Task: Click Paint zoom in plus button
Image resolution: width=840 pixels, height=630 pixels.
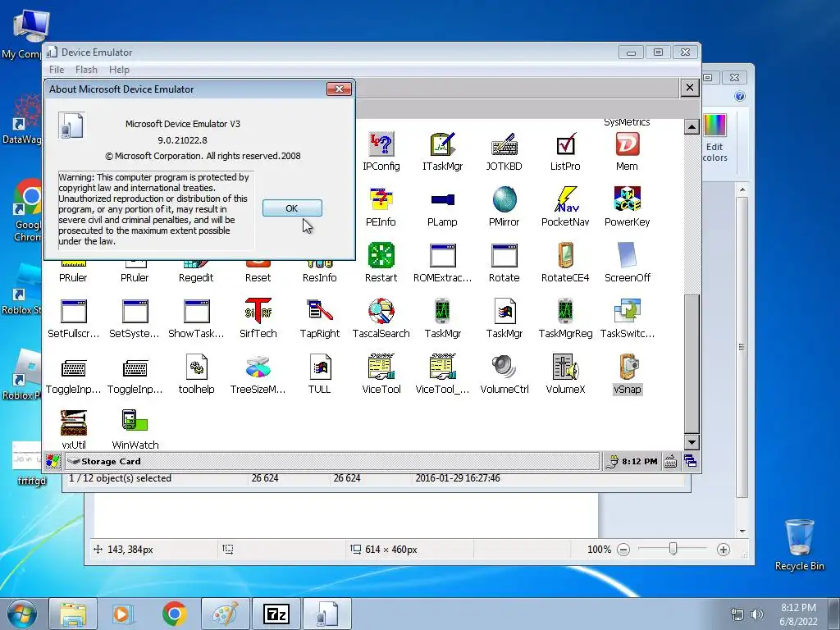Action: click(724, 550)
